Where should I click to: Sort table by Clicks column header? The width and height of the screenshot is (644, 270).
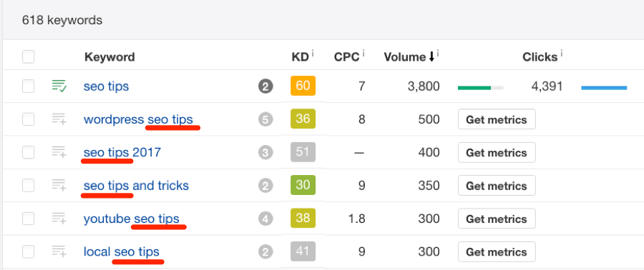(x=540, y=57)
